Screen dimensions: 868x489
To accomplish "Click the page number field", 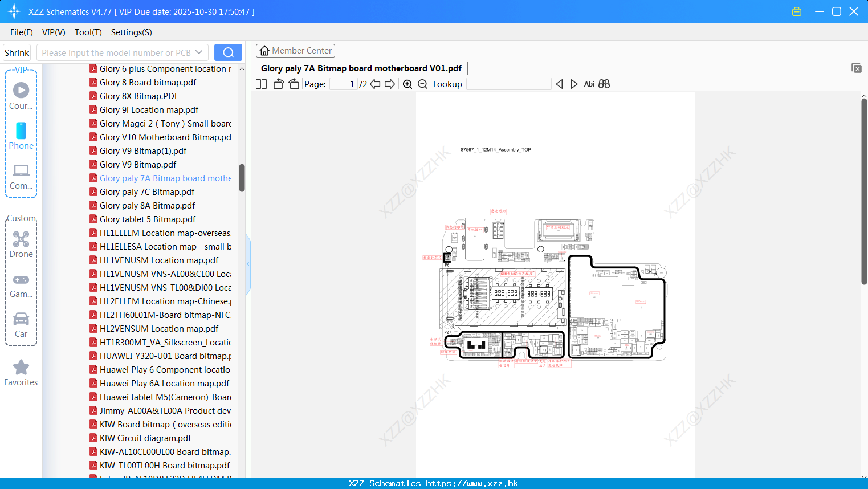I will pyautogui.click(x=344, y=84).
